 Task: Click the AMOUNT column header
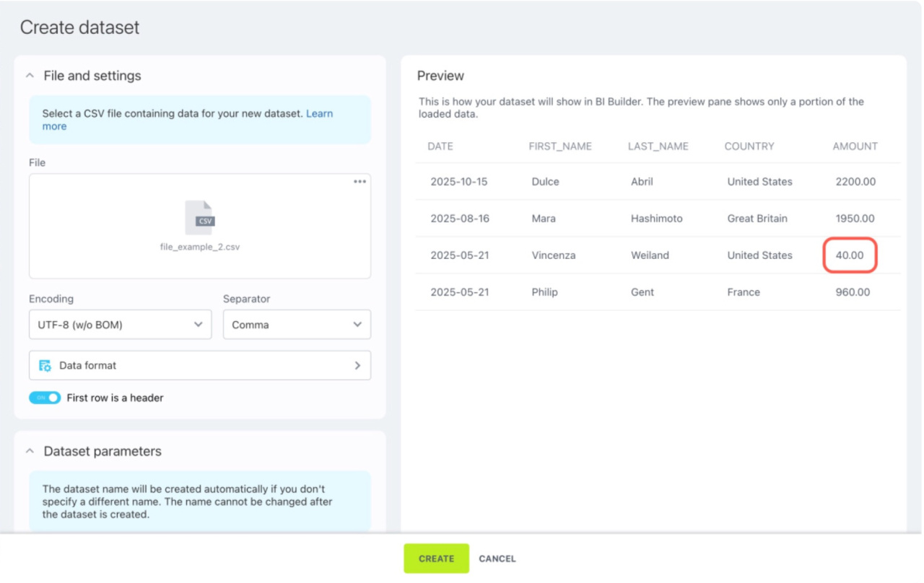tap(855, 146)
